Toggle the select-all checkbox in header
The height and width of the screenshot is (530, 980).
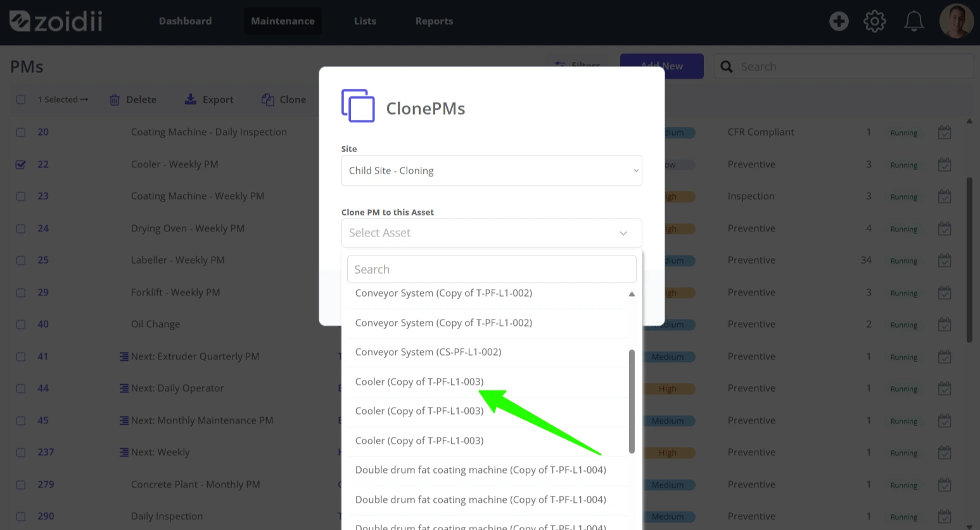click(x=21, y=100)
